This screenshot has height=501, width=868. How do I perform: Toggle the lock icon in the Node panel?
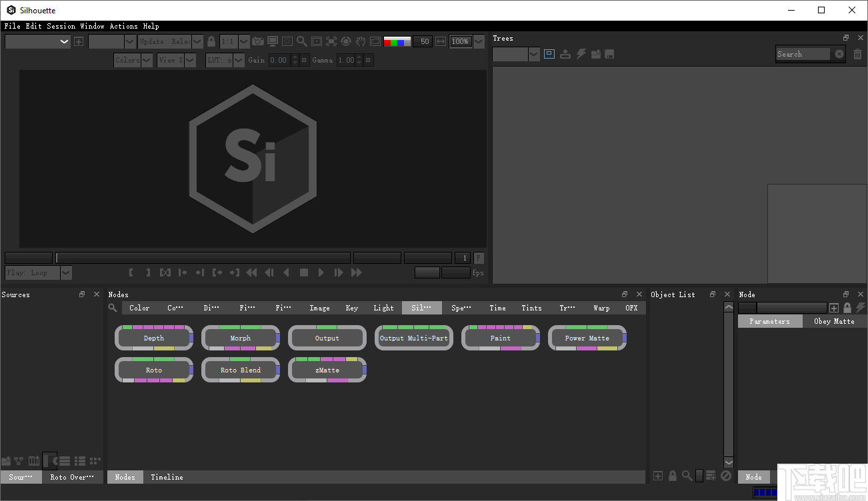[x=847, y=308]
